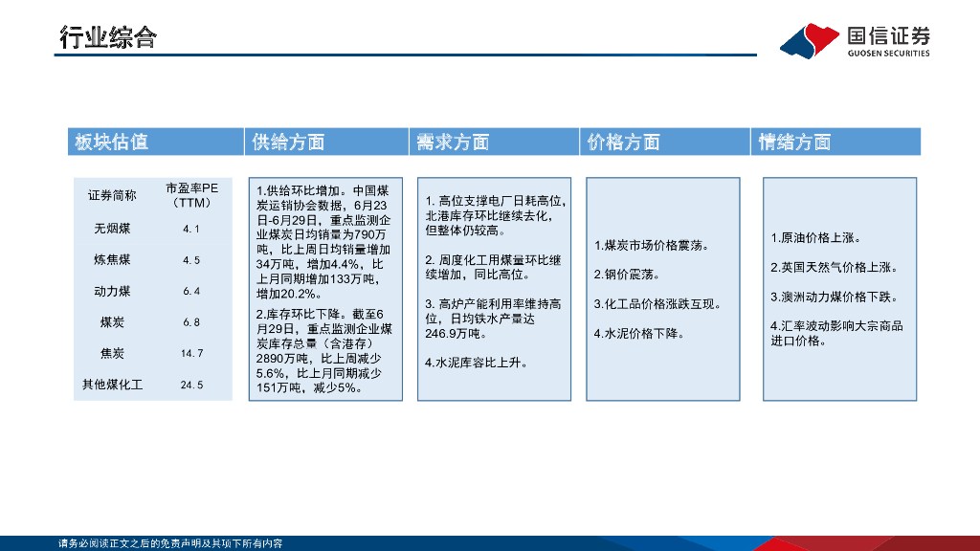Select the 情绪方面 header
980x551 pixels.
[835, 142]
